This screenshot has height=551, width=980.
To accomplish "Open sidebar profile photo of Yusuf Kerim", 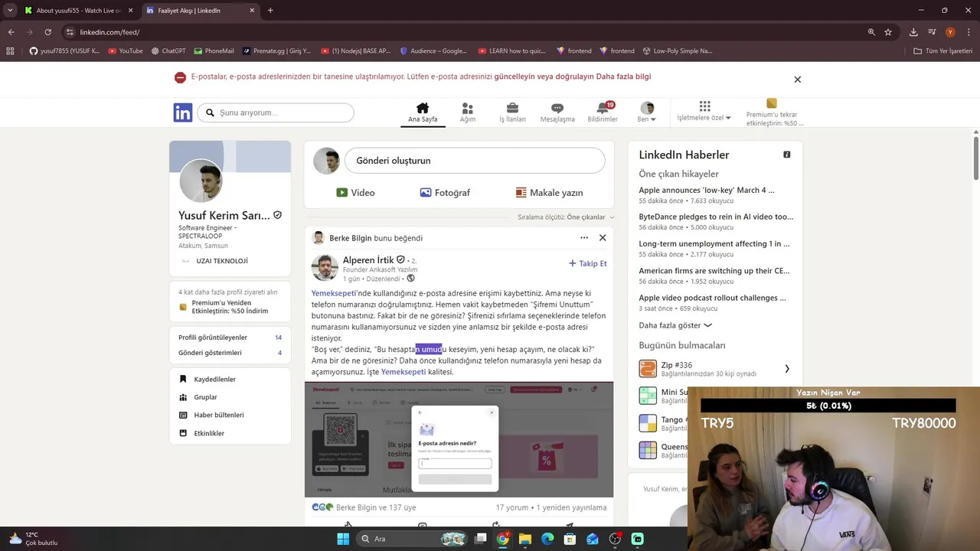I will 201,181.
